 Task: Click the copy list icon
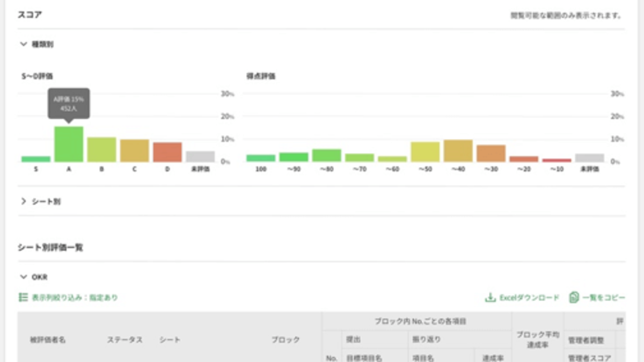click(x=574, y=298)
